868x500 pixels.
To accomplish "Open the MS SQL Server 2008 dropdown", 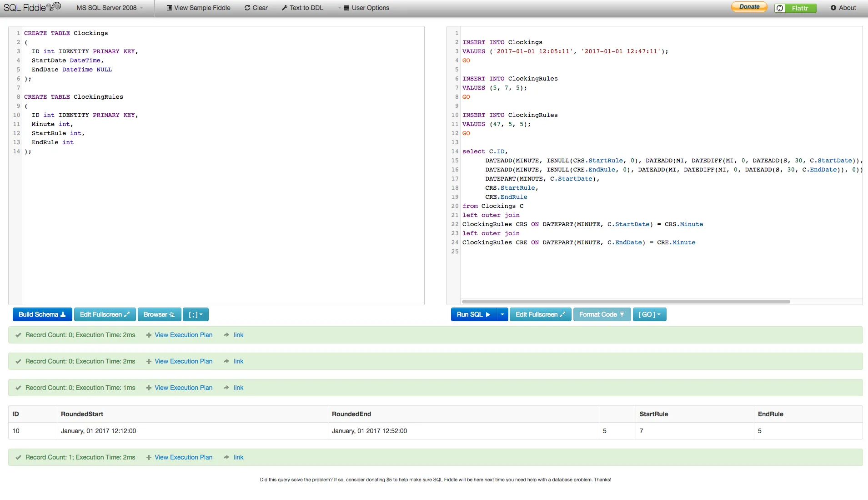I will coord(110,8).
